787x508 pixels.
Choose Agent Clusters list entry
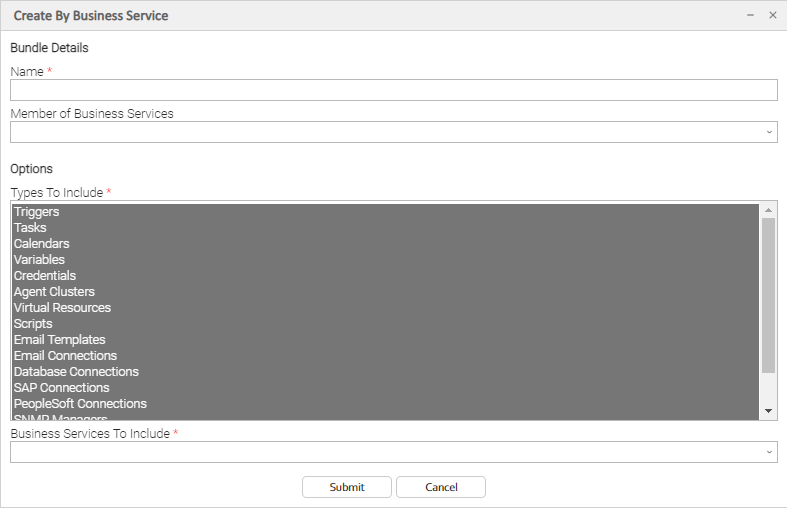pos(54,292)
